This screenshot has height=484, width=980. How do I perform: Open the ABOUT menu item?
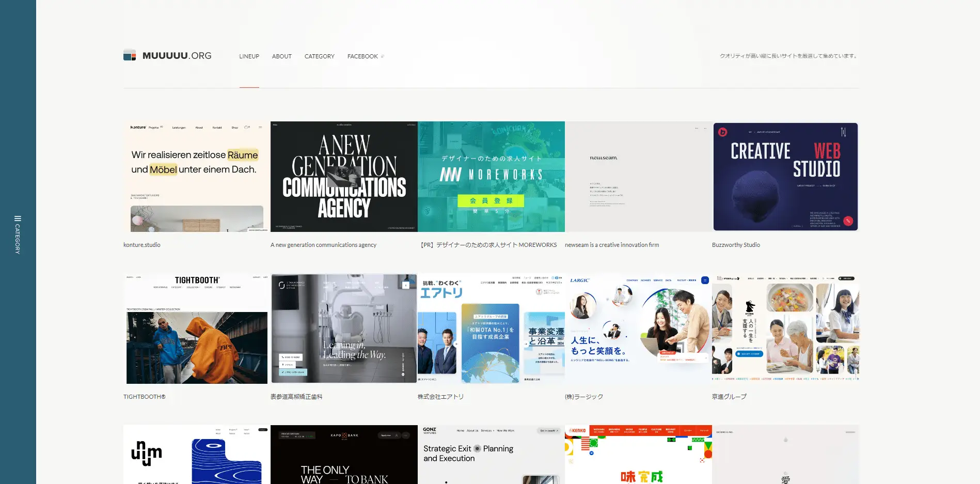pyautogui.click(x=282, y=56)
